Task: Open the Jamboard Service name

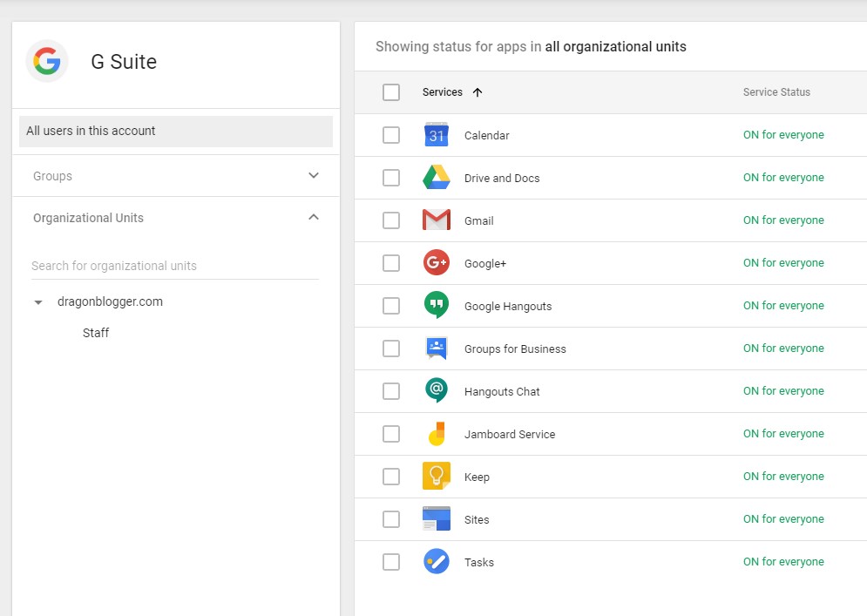Action: coord(510,434)
